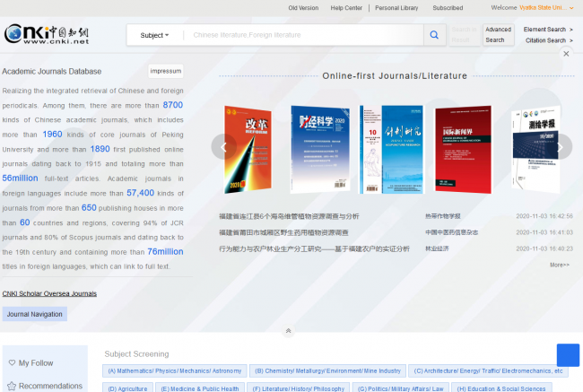This screenshot has width=583, height=392.
Task: Filter by (F) Literature/History/Philosophy
Action: point(298,388)
